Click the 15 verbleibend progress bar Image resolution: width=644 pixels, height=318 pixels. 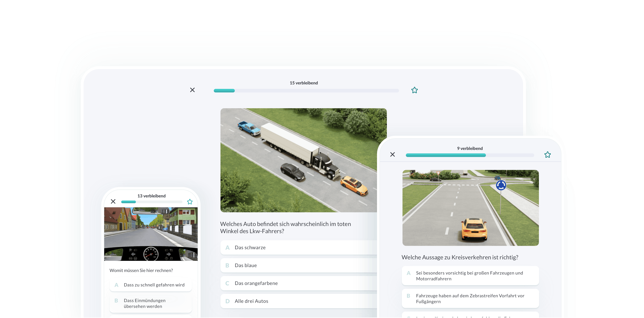pos(306,91)
